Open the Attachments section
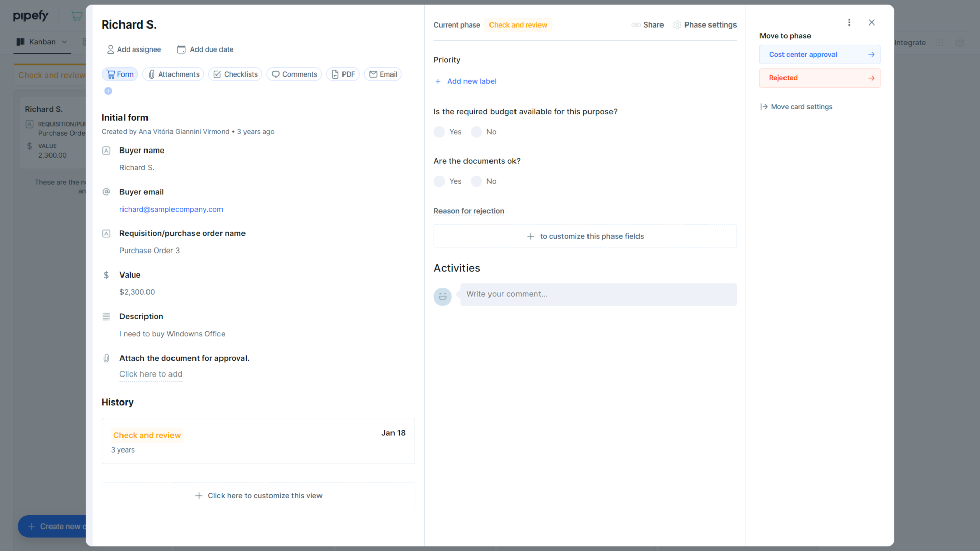The width and height of the screenshot is (980, 551). tap(173, 74)
